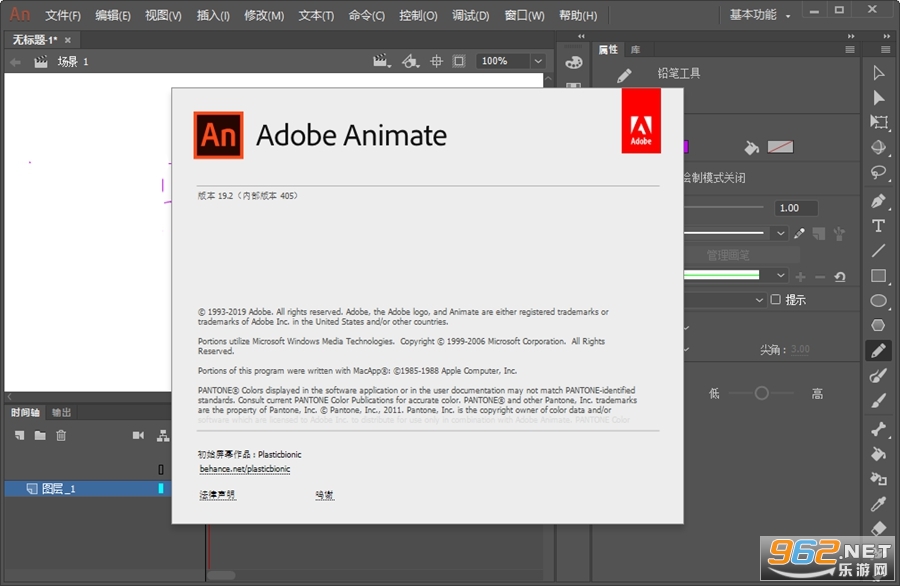Open the behance.net/plasticbionic link
The width and height of the screenshot is (900, 586).
(x=245, y=469)
